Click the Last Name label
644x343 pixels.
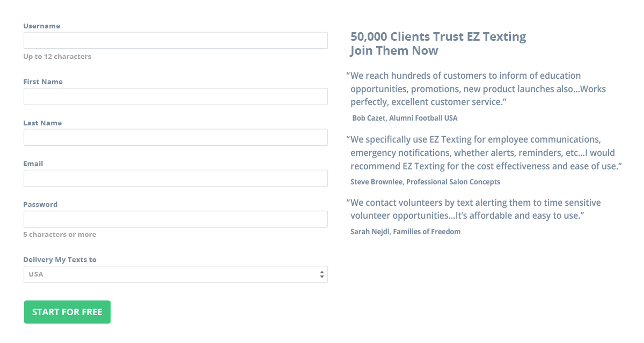[42, 123]
